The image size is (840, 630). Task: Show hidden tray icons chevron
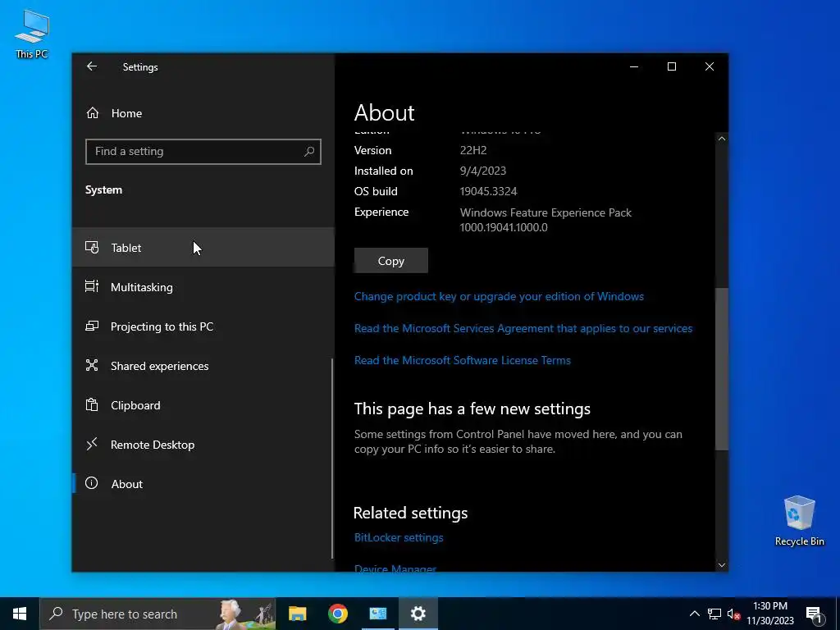tap(694, 614)
